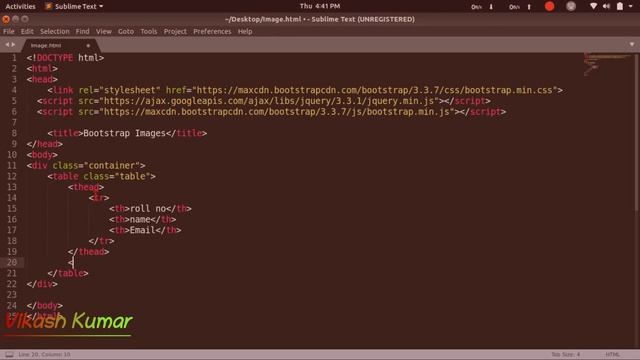Screen dimensions: 640x360
Task: Click the closing table tag
Action: 68,273
